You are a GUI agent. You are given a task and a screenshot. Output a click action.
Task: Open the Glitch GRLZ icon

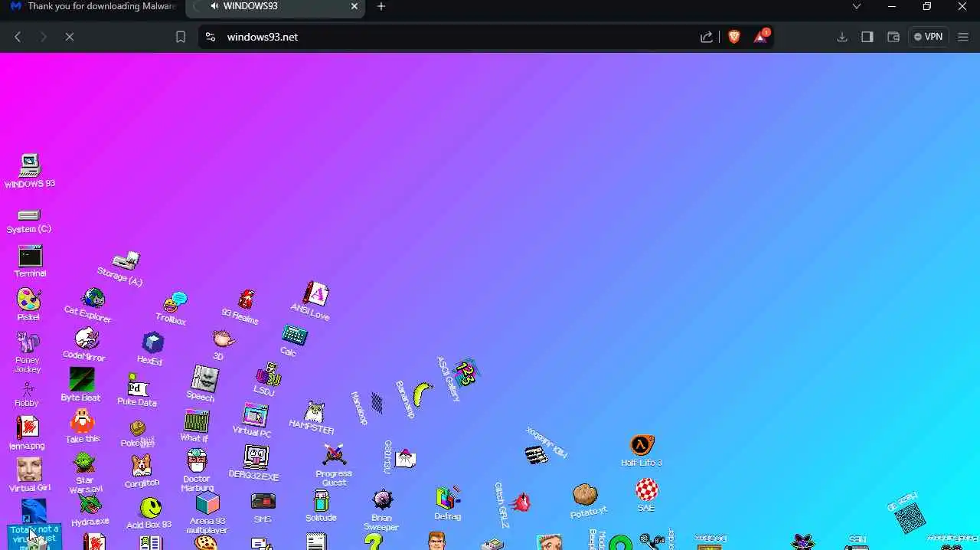pyautogui.click(x=521, y=503)
